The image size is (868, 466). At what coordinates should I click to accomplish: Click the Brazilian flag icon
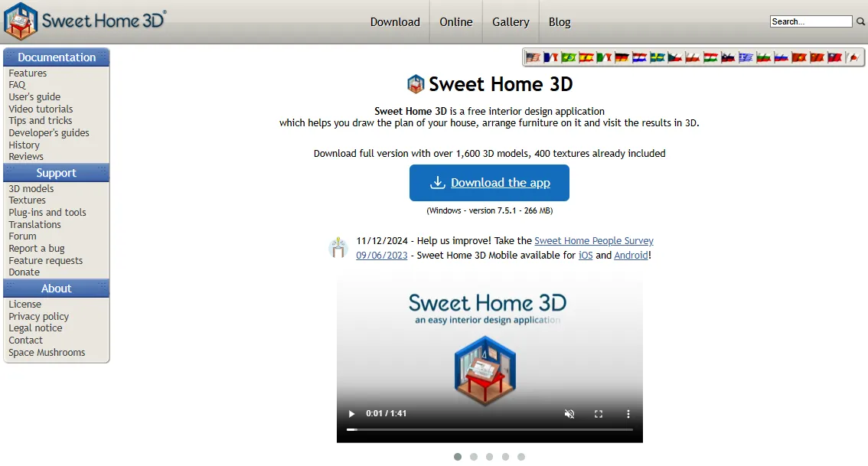(569, 57)
